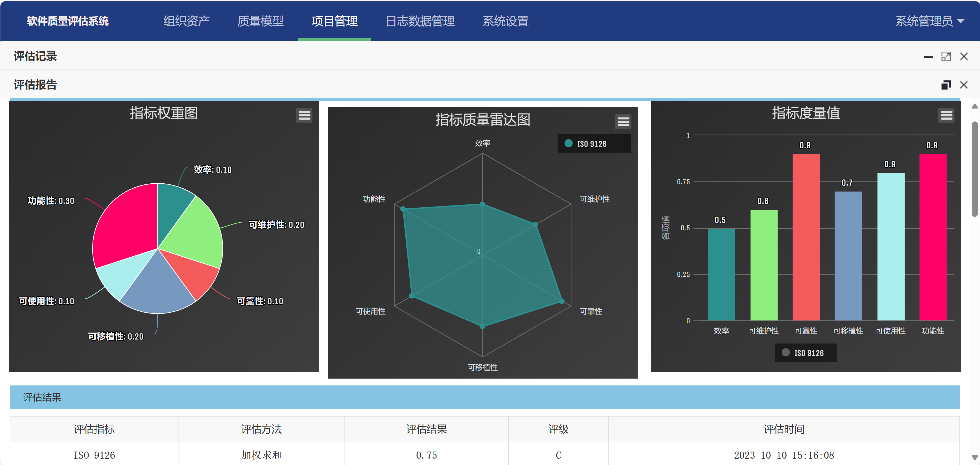Toggle the 功能性 pink pie slice
980x465 pixels.
[125, 224]
